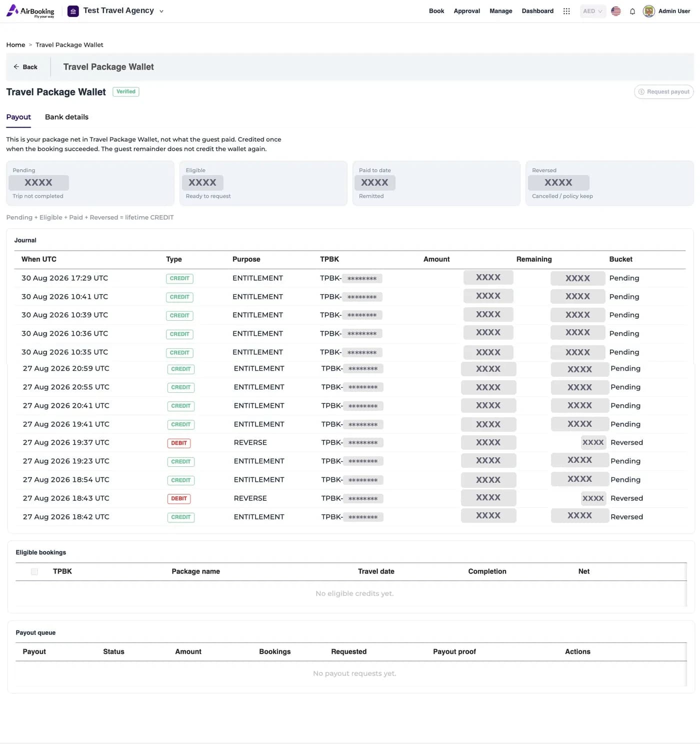Click the 30 Aug 2026 17:29 UTC row
700x744 pixels.
coord(350,278)
